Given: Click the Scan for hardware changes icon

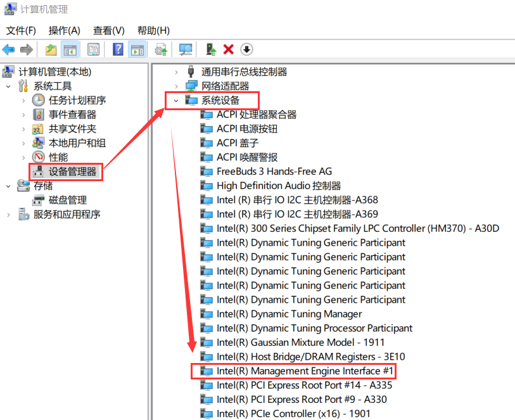Looking at the screenshot, I should coord(186,49).
